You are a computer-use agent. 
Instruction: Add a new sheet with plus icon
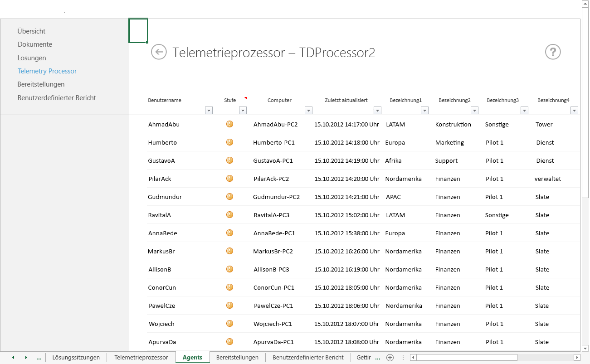(x=390, y=358)
